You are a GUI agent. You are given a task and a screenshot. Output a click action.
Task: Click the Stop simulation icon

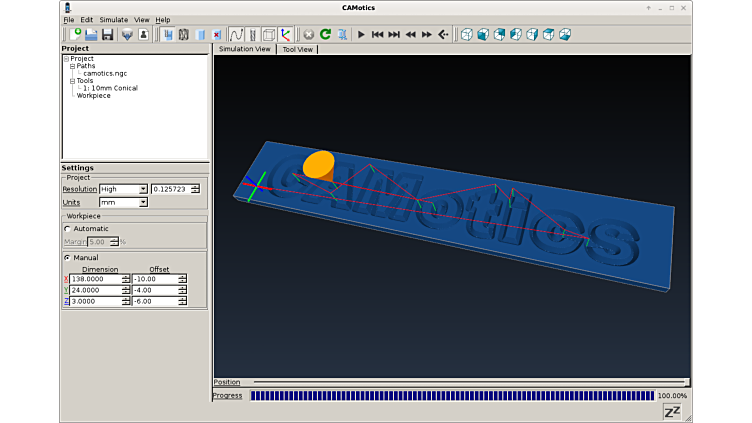click(308, 34)
